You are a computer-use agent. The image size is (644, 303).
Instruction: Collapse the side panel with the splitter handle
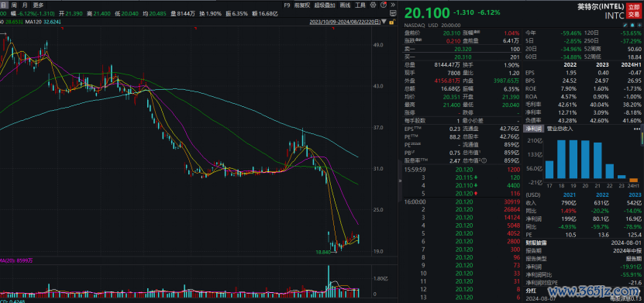pos(400,180)
